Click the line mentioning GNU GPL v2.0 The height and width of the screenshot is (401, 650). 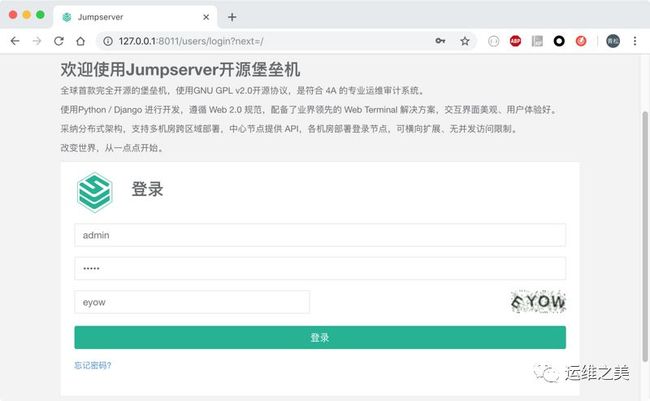[x=242, y=91]
